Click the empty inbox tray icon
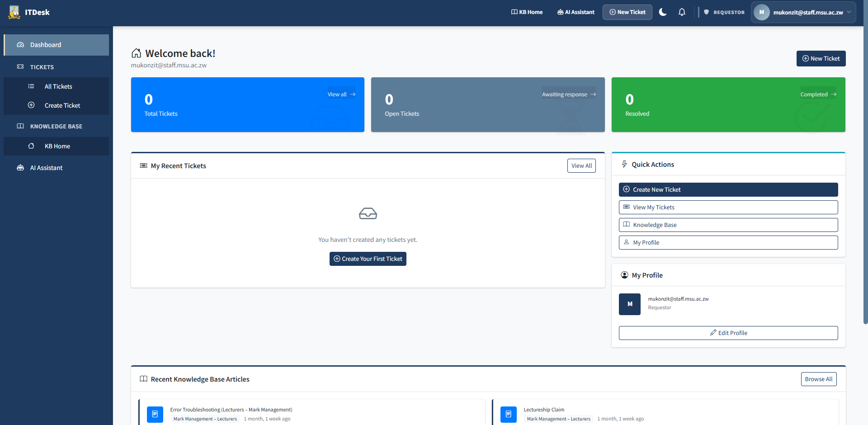This screenshot has width=868, height=425. 368,213
